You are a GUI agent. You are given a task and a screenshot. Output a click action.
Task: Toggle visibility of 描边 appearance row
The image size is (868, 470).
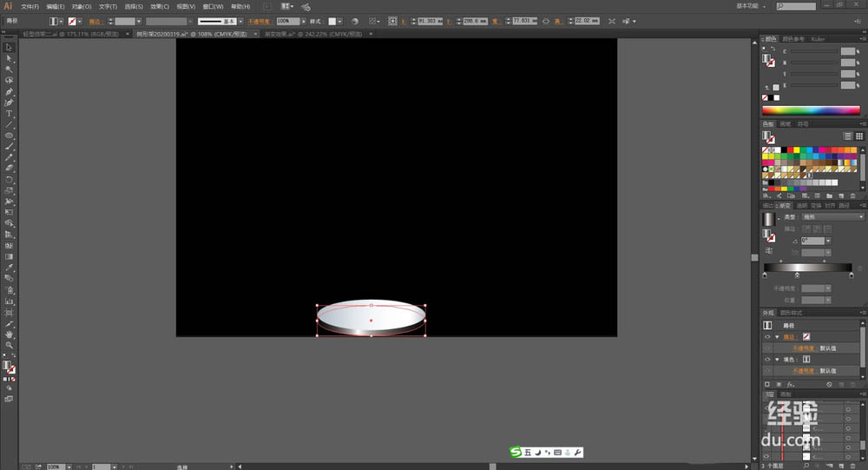767,337
